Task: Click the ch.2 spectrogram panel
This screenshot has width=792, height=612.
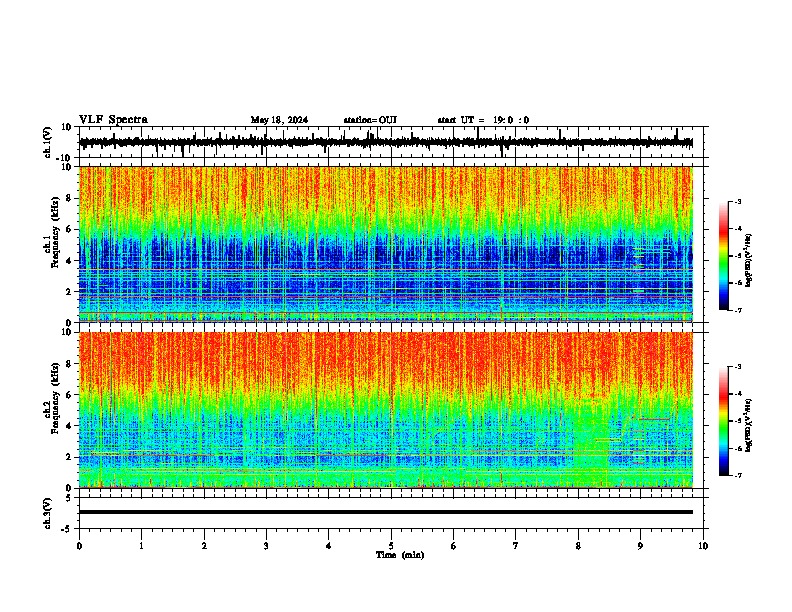Action: (386, 410)
